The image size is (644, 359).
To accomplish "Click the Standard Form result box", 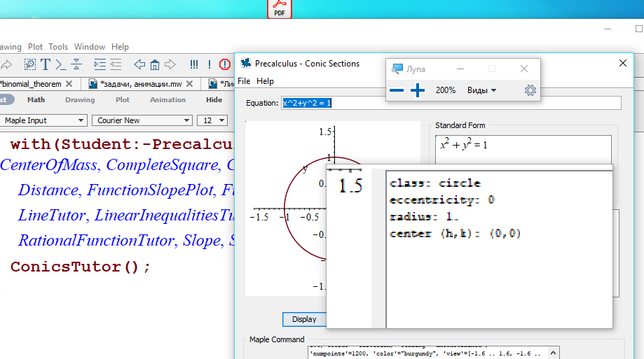I will 523,150.
